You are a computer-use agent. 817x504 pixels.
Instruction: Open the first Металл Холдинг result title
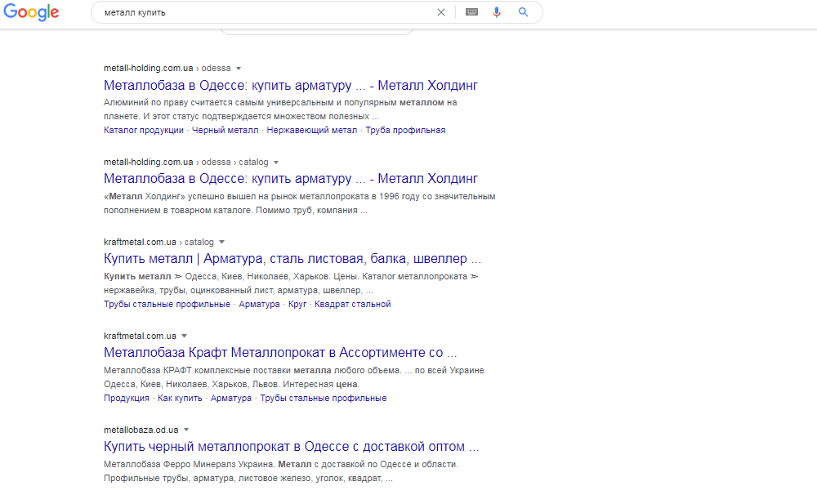coord(291,85)
